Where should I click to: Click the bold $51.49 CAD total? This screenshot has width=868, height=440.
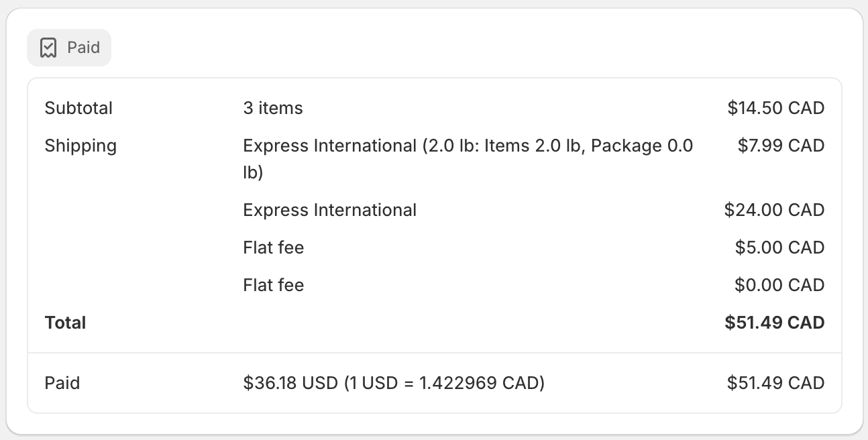pyautogui.click(x=775, y=323)
